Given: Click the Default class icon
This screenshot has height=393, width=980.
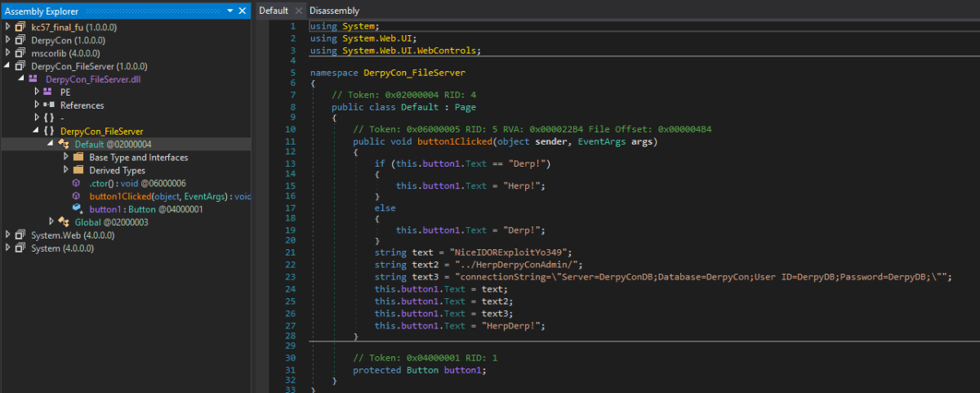Looking at the screenshot, I should 64,145.
